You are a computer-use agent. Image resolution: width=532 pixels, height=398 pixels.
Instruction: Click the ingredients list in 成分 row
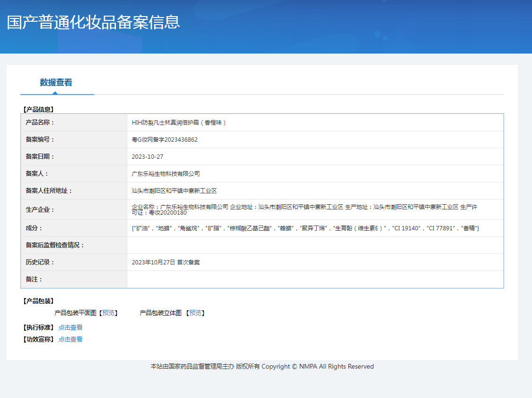pyautogui.click(x=305, y=228)
